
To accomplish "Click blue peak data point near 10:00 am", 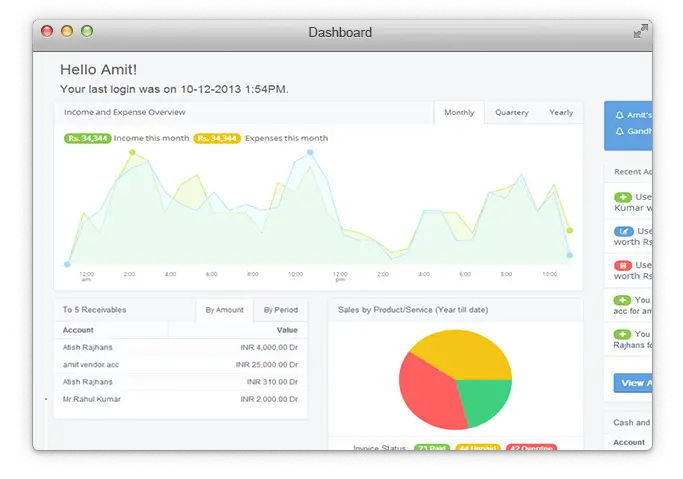I will [310, 152].
